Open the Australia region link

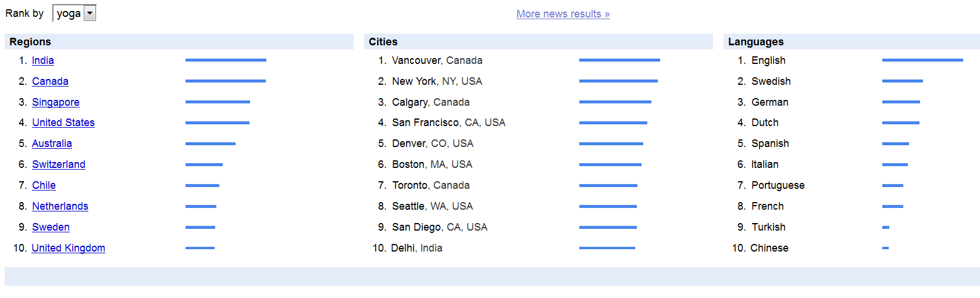[x=52, y=143]
